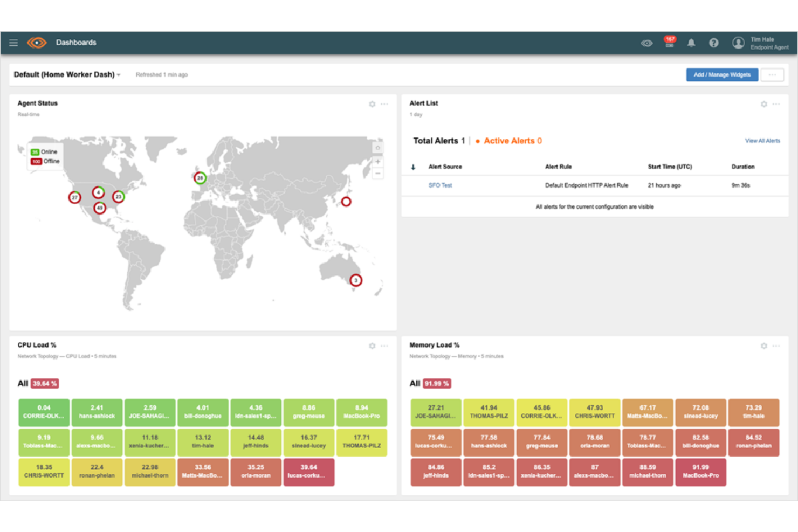Click CPU Load All 39.64 % badge

(45, 384)
